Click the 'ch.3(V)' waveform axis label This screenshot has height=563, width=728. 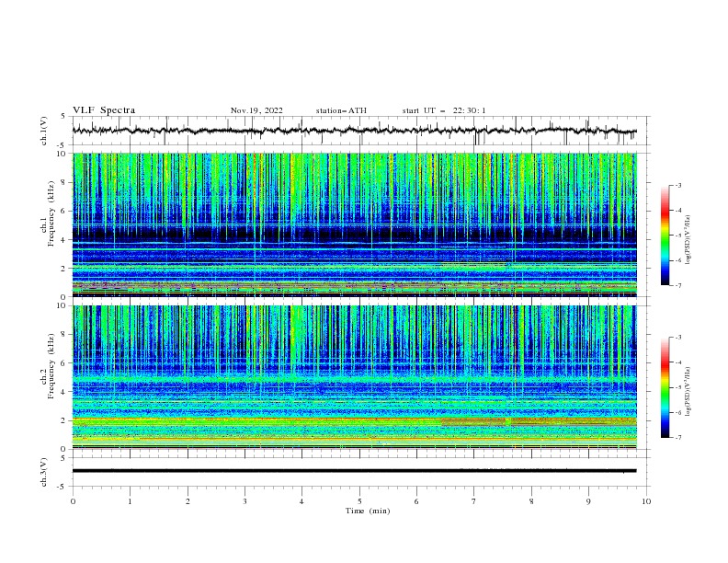click(x=44, y=472)
